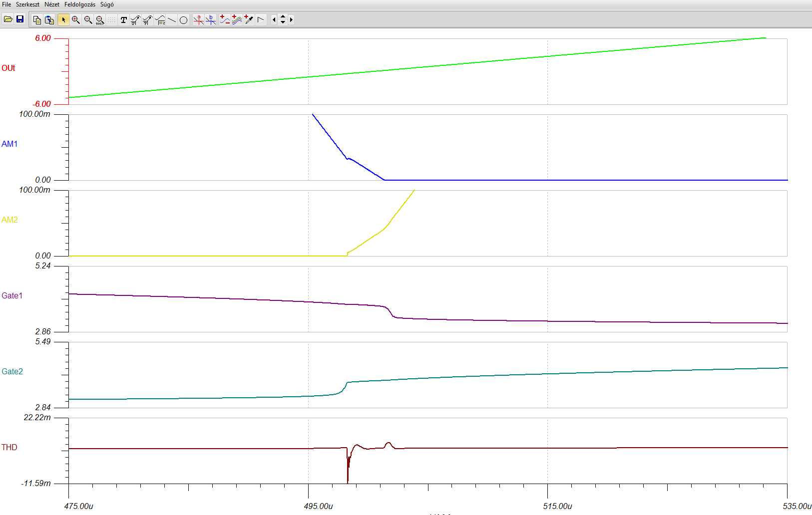
Task: Select the text T tool
Action: 123,19
